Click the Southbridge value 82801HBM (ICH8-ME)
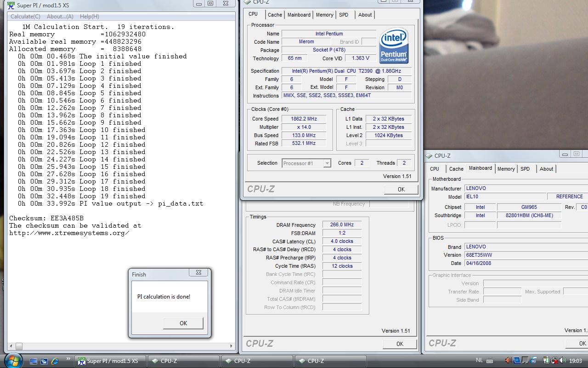 [529, 215]
